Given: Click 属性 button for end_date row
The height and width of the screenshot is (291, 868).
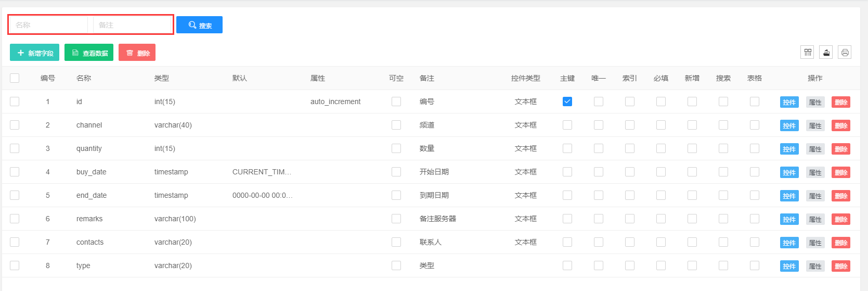Looking at the screenshot, I should coord(815,196).
